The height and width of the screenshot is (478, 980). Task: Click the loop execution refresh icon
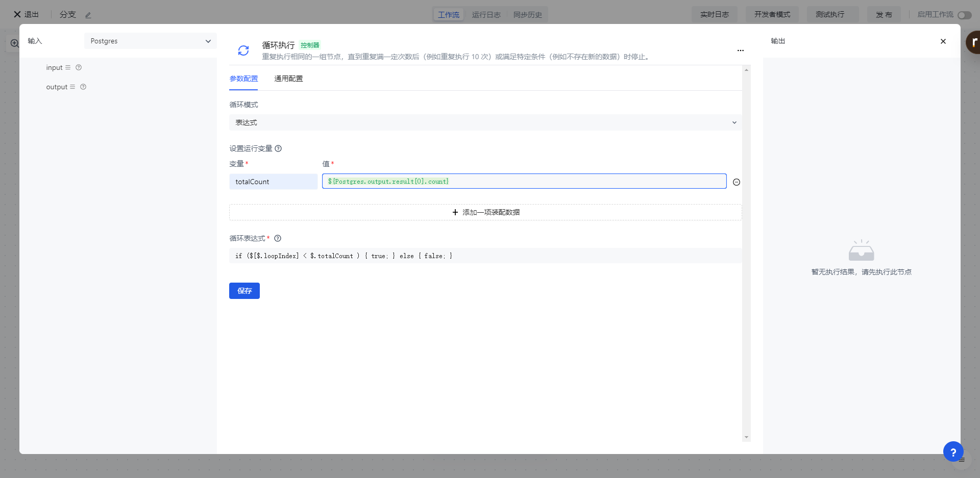point(243,50)
